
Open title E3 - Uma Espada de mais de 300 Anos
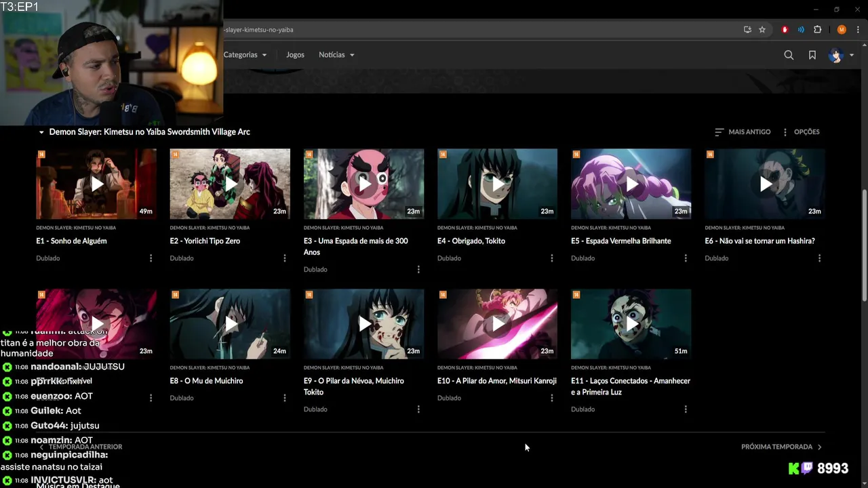(x=355, y=247)
